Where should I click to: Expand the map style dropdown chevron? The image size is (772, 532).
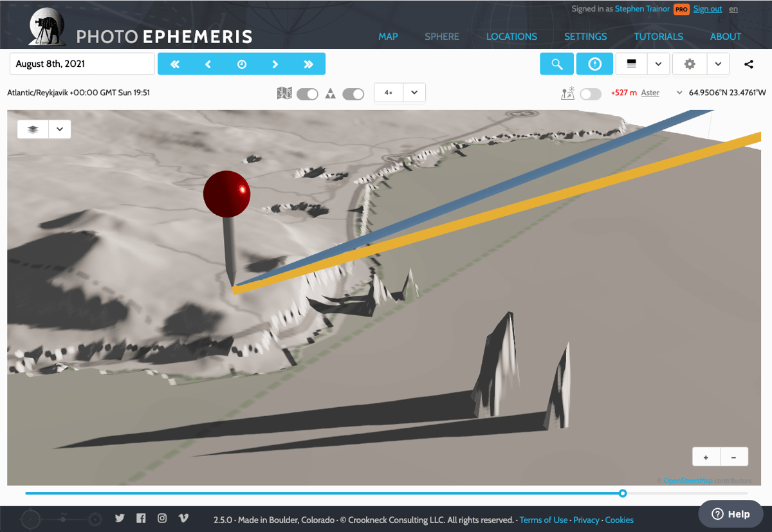[657, 64]
